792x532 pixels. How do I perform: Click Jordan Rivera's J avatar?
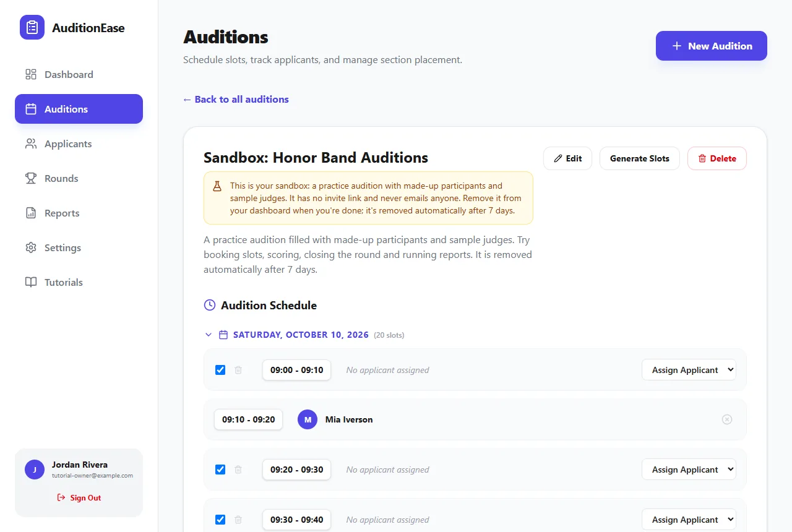pyautogui.click(x=35, y=470)
